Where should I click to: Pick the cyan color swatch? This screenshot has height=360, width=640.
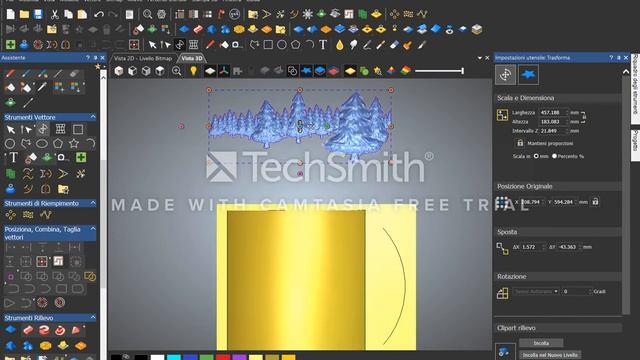coord(174,358)
